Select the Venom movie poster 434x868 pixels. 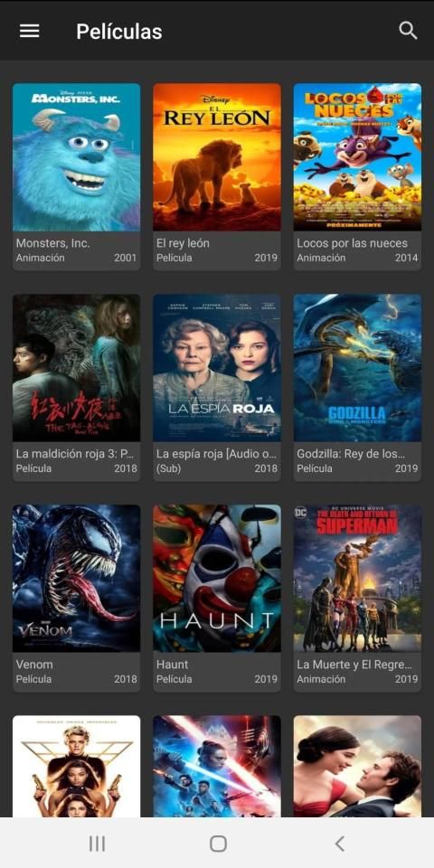tap(76, 579)
